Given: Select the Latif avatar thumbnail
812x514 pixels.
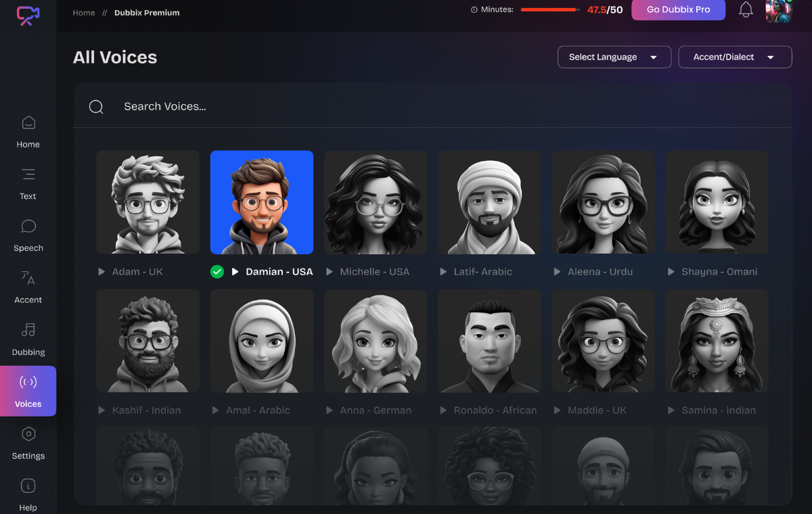Looking at the screenshot, I should pyautogui.click(x=490, y=202).
